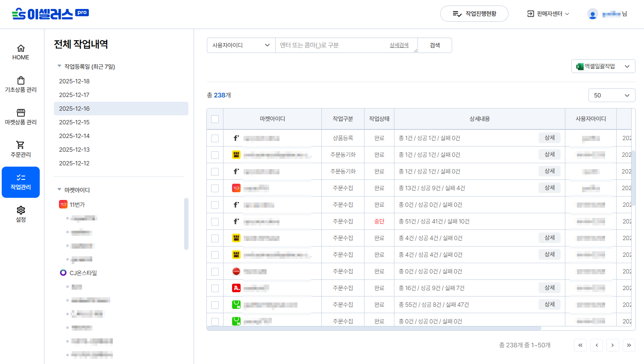Open 기초상품 관리 in the sidebar
644x364 pixels.
[x=21, y=85]
